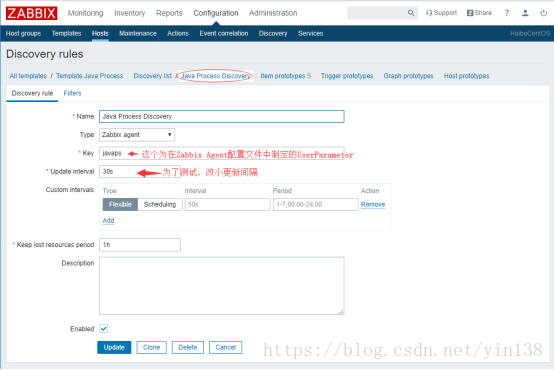The height and width of the screenshot is (370, 554).
Task: Click the Keep lost resources period field
Action: coord(140,245)
